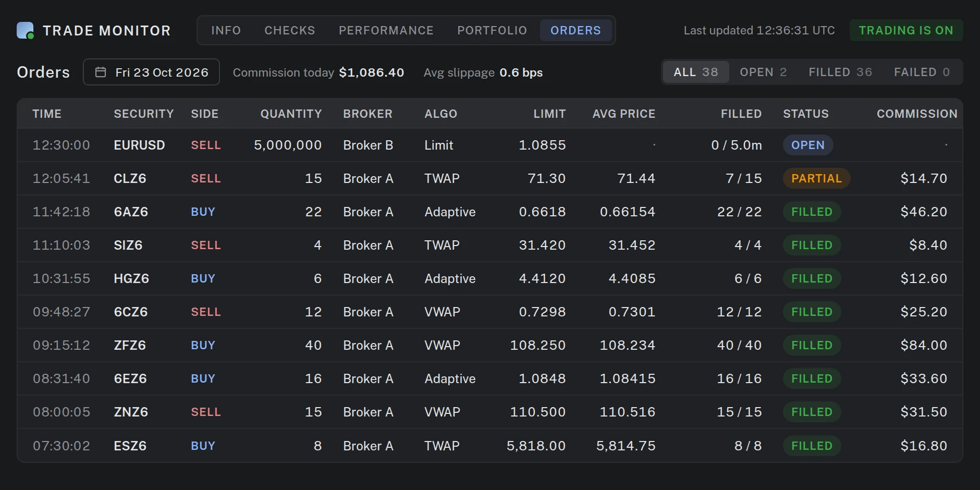Click the STATUS column header
The height and width of the screenshot is (490, 980).
[806, 114]
